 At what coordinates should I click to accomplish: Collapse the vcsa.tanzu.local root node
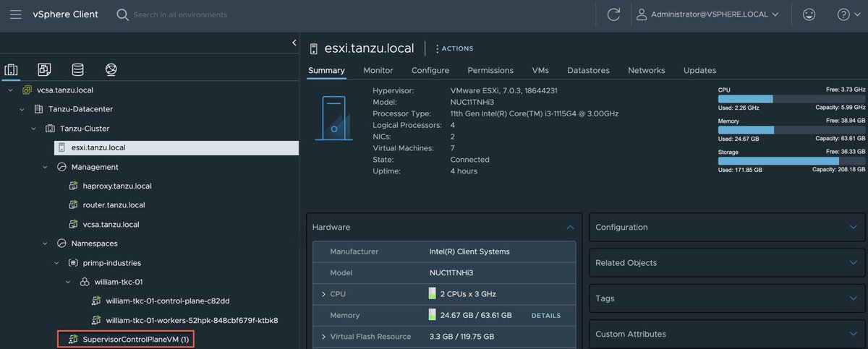coord(10,90)
